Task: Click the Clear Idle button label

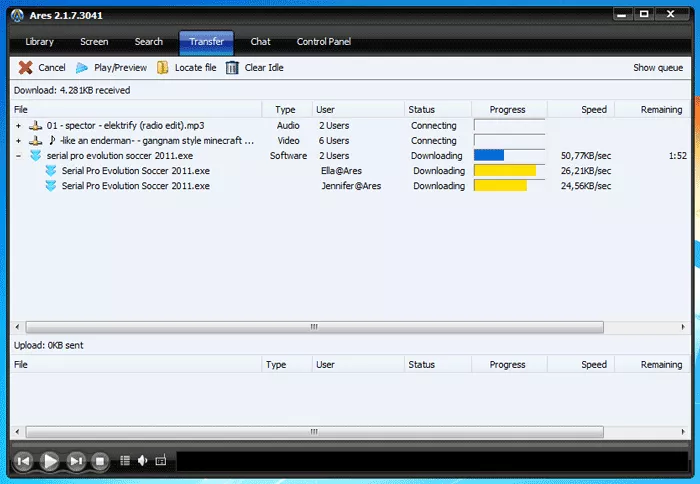Action: coord(264,67)
